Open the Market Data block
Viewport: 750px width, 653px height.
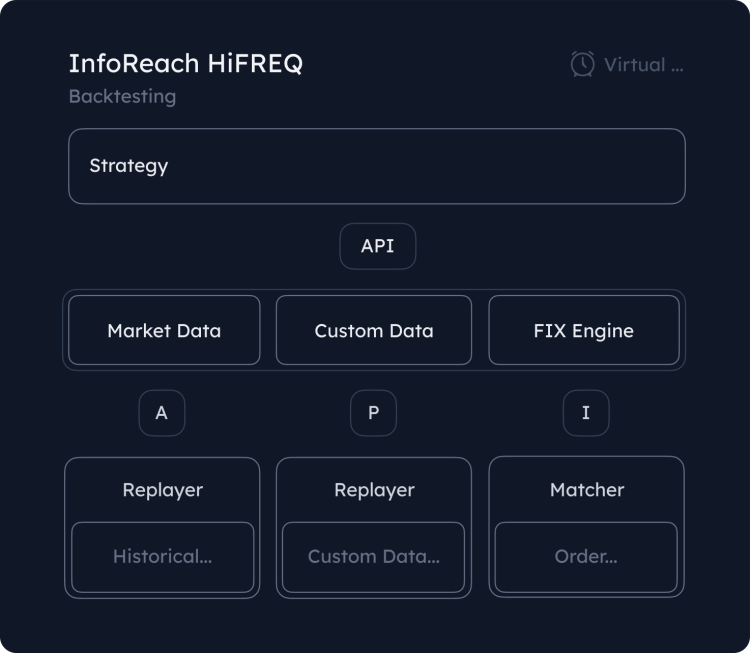coord(164,330)
